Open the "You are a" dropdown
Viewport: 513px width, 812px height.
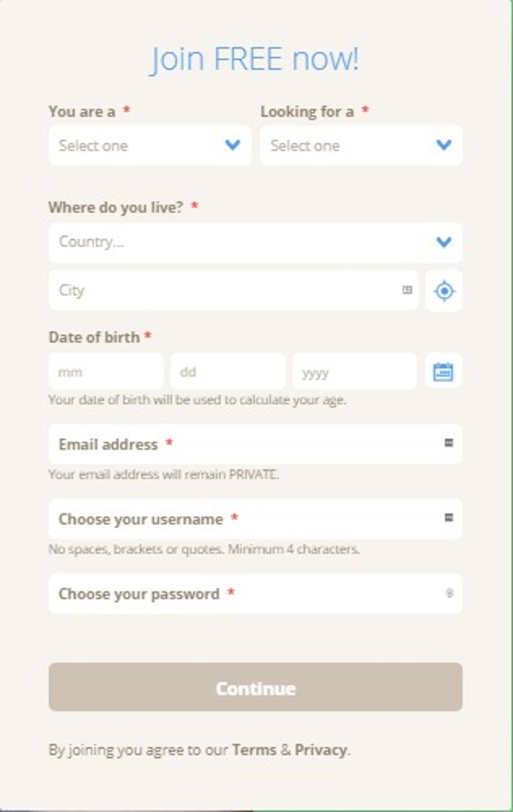[150, 146]
